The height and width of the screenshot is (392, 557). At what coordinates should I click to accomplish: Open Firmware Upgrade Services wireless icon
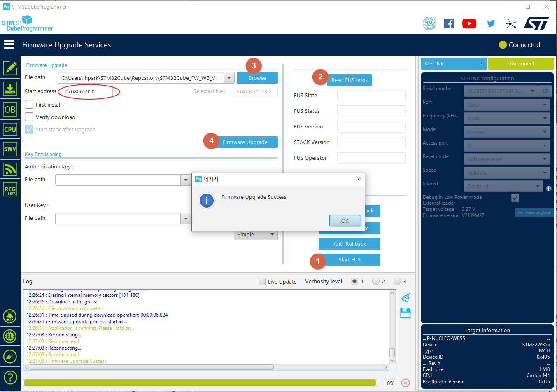point(10,169)
